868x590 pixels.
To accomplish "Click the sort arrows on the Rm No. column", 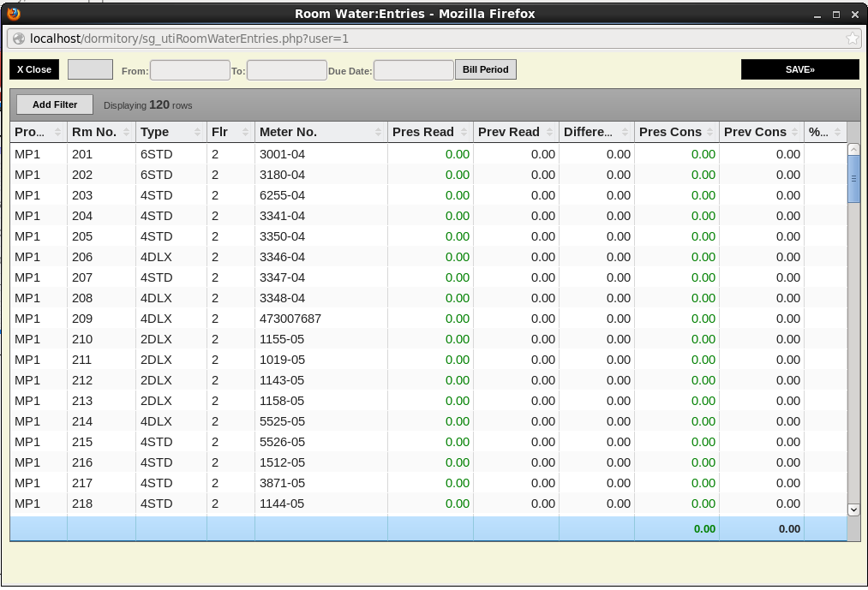I will point(126,132).
